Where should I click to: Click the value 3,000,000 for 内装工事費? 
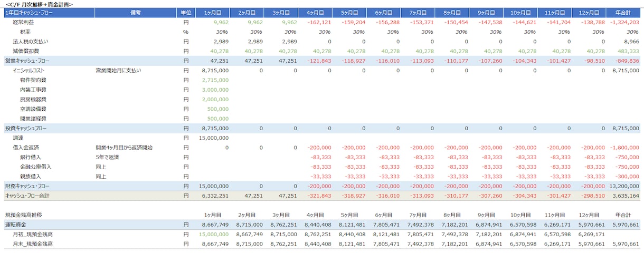click(x=215, y=90)
